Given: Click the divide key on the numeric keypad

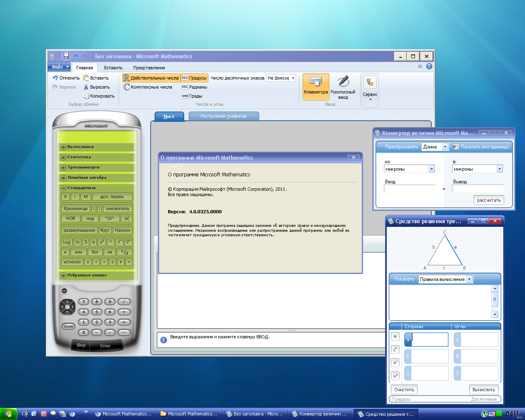Looking at the screenshot, I should 124,302.
